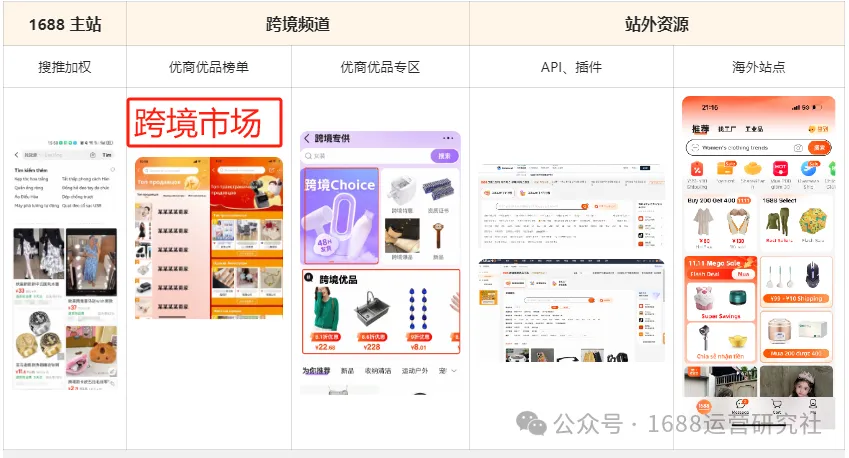Viewport: 849px width, 458px height.
Task: Open green cardigan priced ¥22
Action: coord(326,318)
